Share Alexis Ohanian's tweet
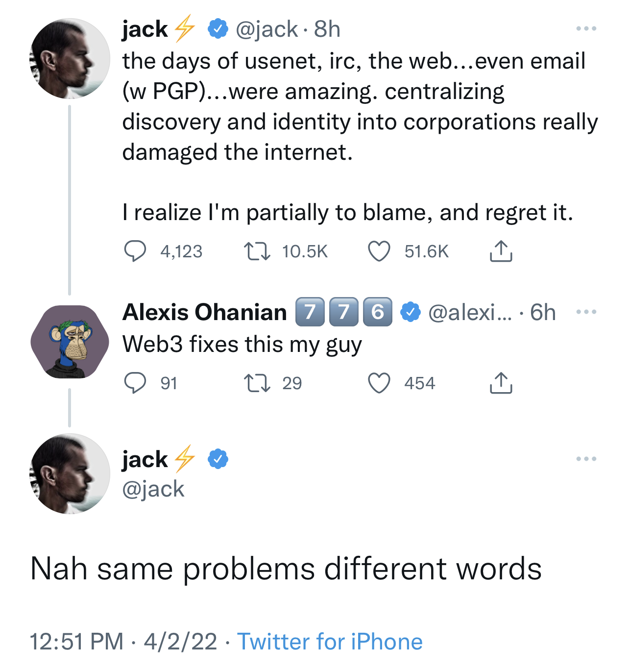Screen dimensions: 629x672 pos(501,383)
